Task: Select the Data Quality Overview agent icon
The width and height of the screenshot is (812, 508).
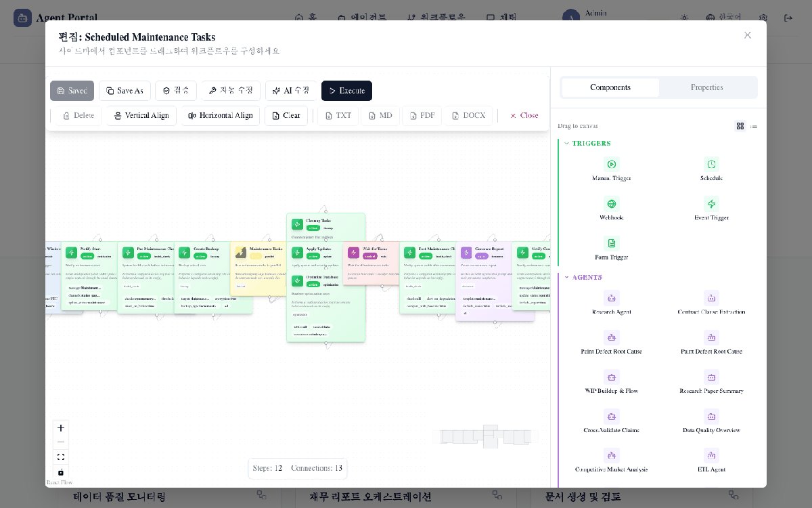Action: (x=711, y=416)
